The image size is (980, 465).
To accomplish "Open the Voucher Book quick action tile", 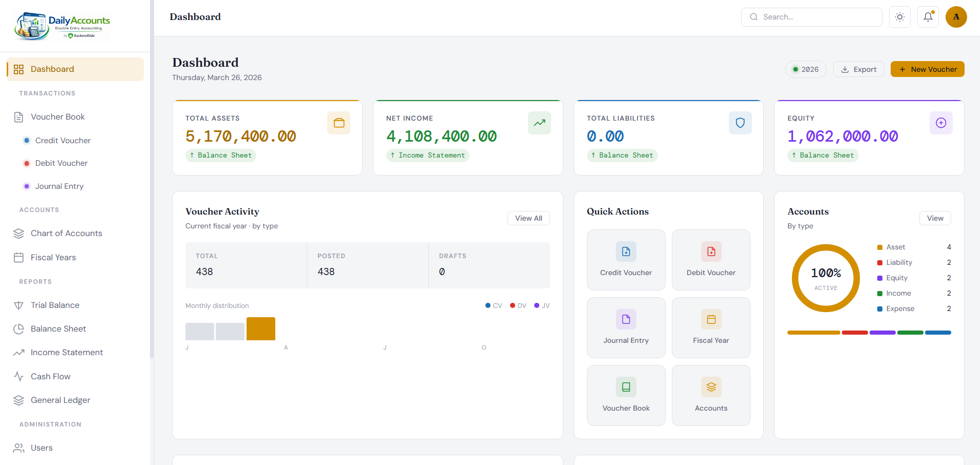I will point(626,395).
